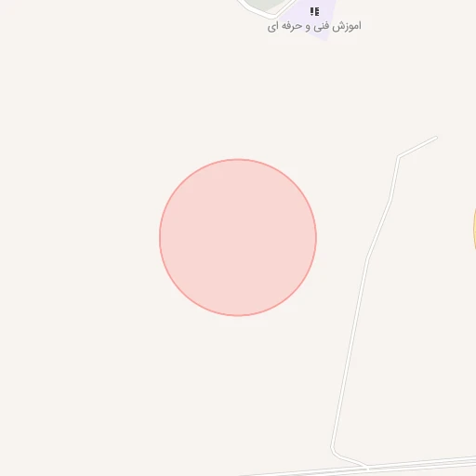Open the 'اموزش فنی و حرفه ای' place label
Viewport: 476px width, 476px height.
pos(314,26)
